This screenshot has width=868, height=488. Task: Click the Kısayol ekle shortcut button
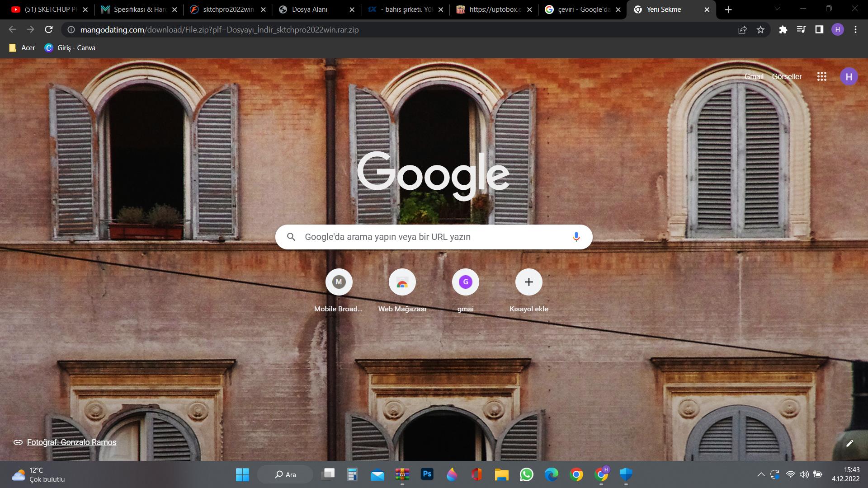point(528,282)
